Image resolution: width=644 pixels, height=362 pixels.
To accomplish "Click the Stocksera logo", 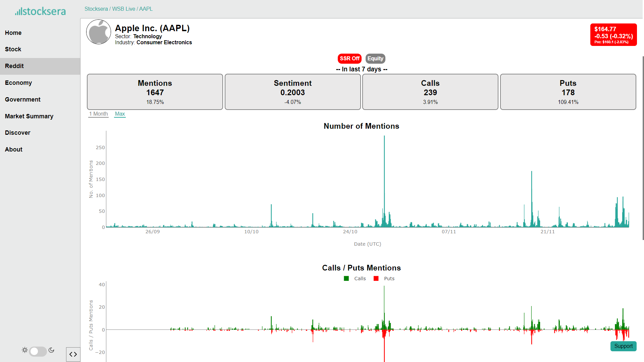I will 40,11.
